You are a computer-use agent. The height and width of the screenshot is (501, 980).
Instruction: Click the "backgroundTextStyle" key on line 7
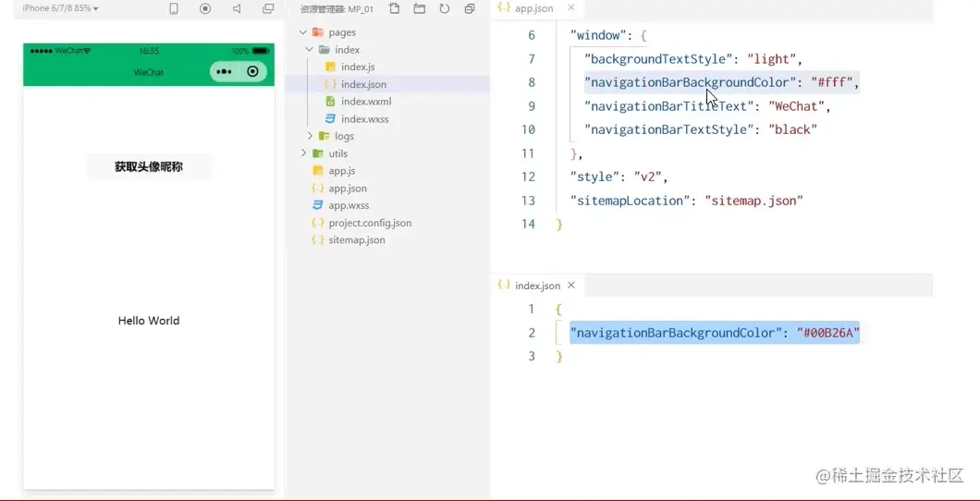[x=658, y=59]
